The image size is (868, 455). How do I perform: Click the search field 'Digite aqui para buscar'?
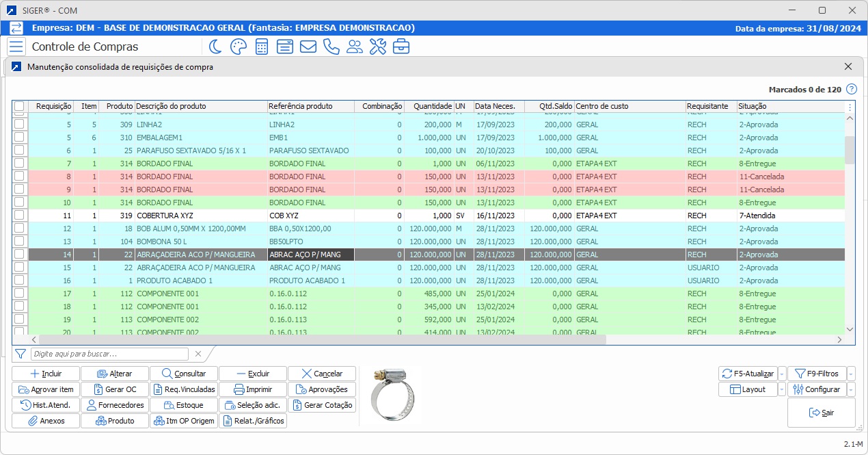[x=109, y=354]
